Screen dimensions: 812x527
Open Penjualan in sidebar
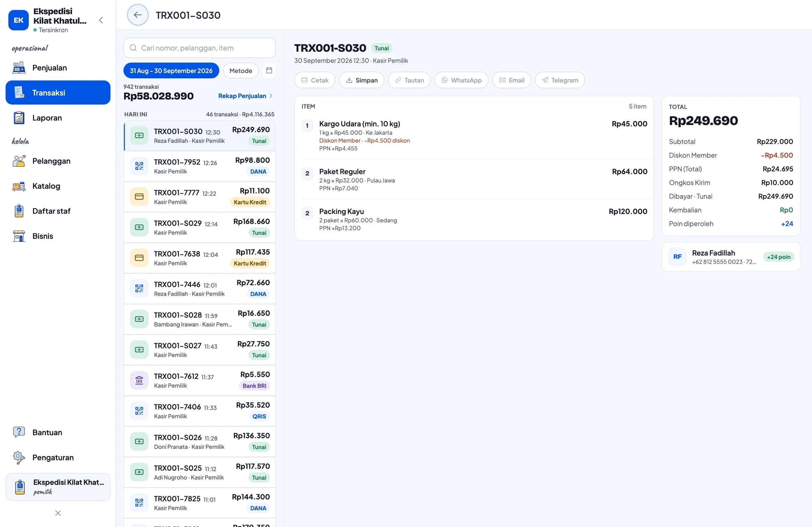(58, 68)
